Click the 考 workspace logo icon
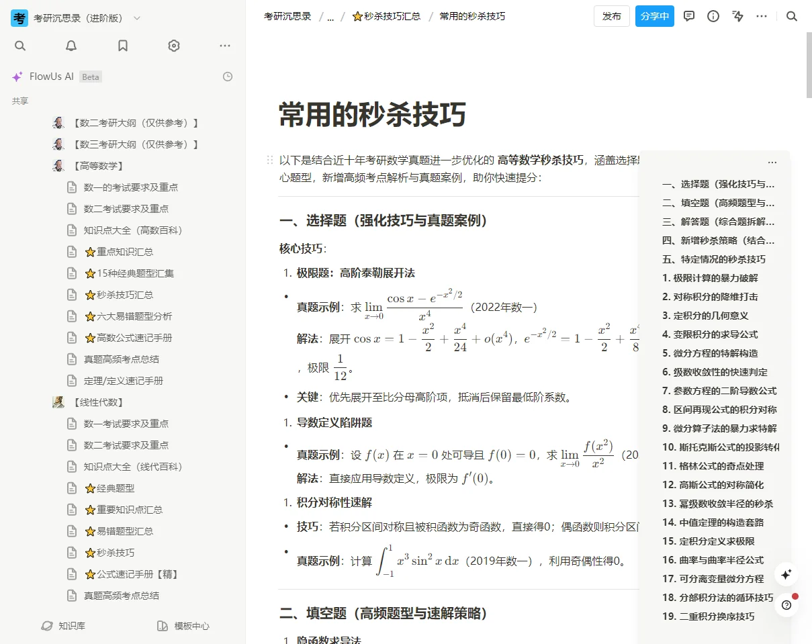The width and height of the screenshot is (812, 644). point(19,18)
